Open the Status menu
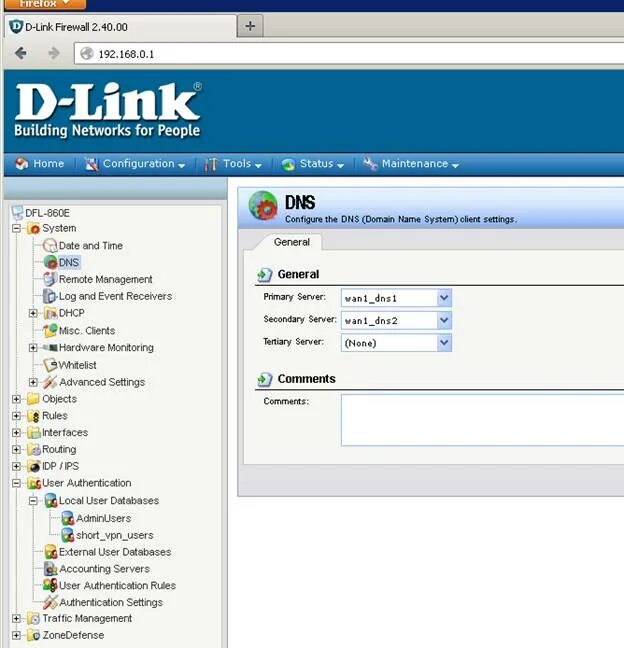 (x=313, y=164)
